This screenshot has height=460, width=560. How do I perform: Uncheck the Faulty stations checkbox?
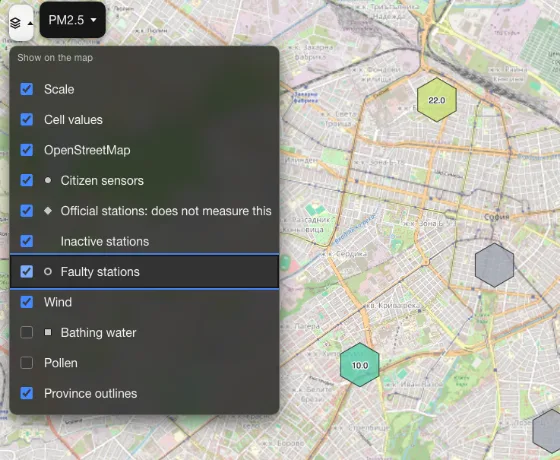tap(27, 271)
